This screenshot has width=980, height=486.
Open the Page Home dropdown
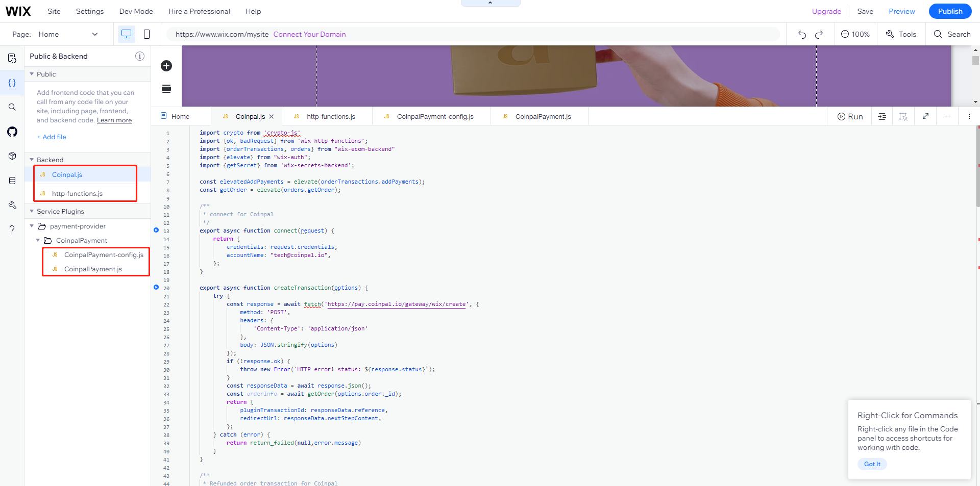coord(68,34)
